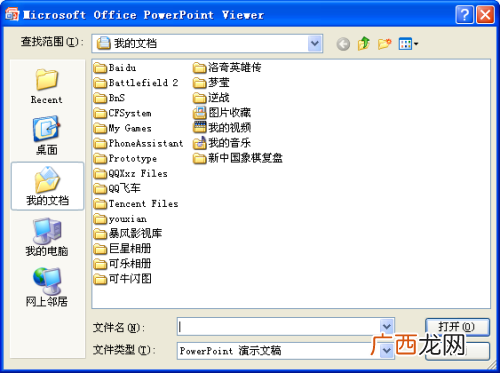Select the 逆战 folder
Viewport: 500px width, 373px height.
point(211,98)
